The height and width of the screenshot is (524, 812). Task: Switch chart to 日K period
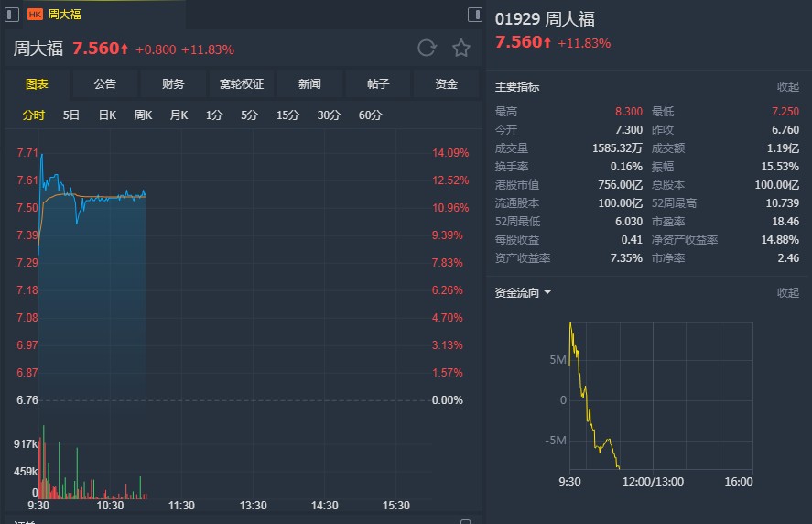[107, 115]
